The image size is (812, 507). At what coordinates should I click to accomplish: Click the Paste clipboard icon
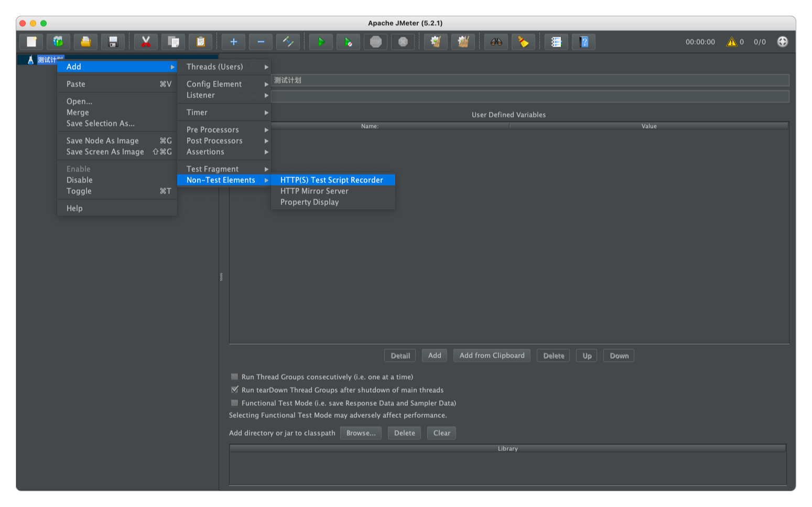pos(201,42)
